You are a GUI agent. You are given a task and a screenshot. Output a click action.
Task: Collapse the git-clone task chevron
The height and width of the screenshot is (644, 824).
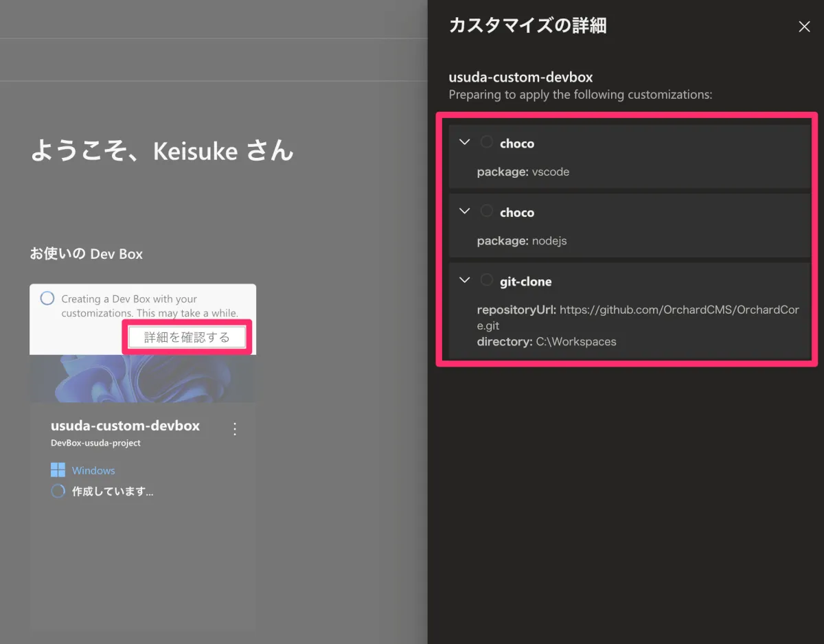[x=465, y=280]
